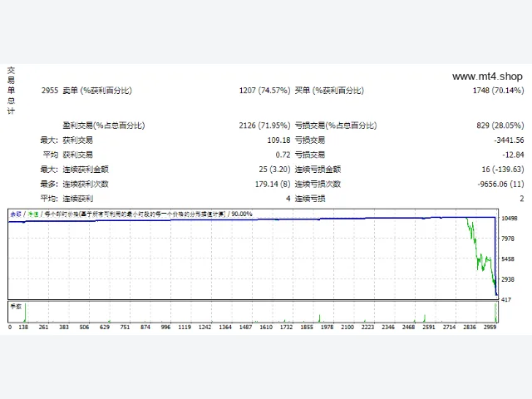Click the green "净值" legend label
Image resolution: width=532 pixels, height=399 pixels.
point(33,214)
